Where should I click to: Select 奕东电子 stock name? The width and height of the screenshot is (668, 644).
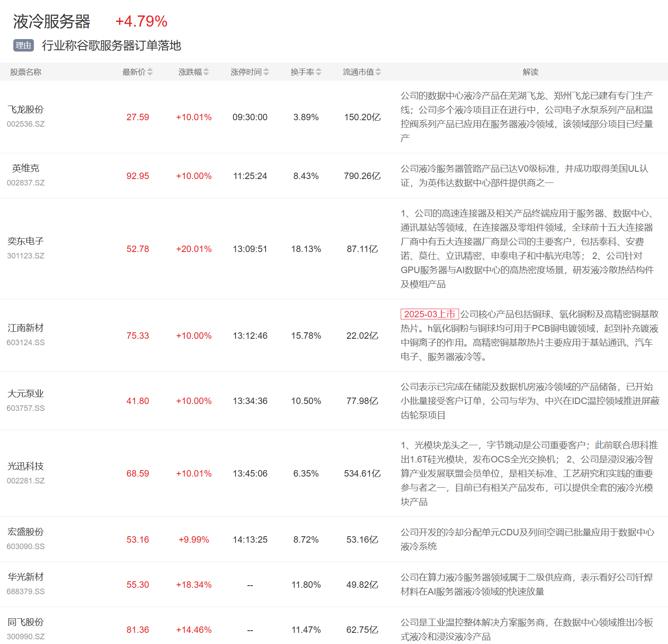pyautogui.click(x=26, y=241)
